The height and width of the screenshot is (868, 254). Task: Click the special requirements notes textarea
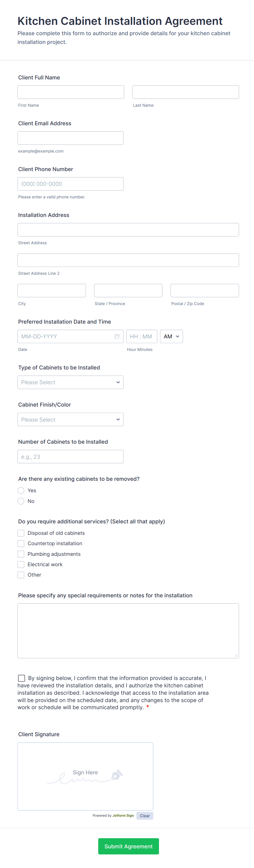tap(128, 630)
